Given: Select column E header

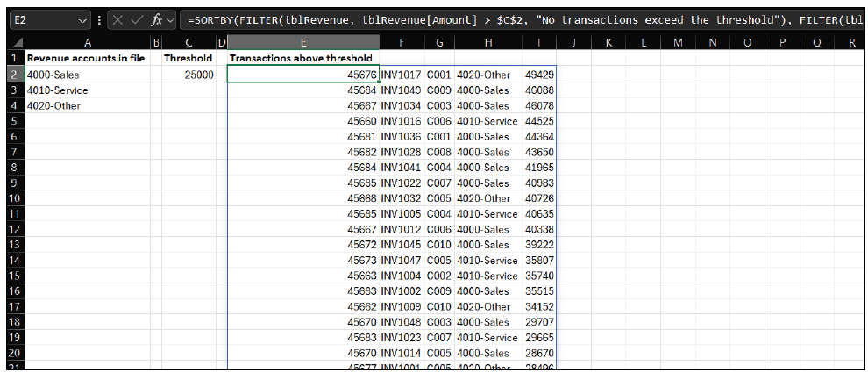Looking at the screenshot, I should tap(302, 42).
